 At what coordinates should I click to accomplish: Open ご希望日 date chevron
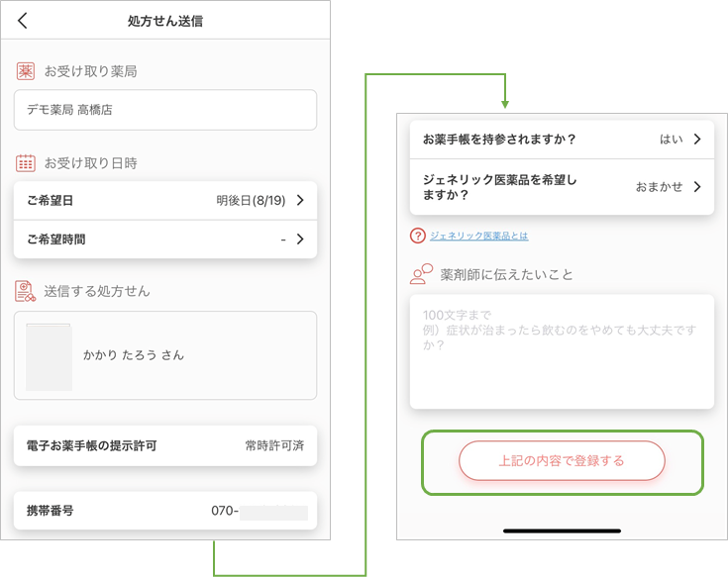[x=299, y=201]
